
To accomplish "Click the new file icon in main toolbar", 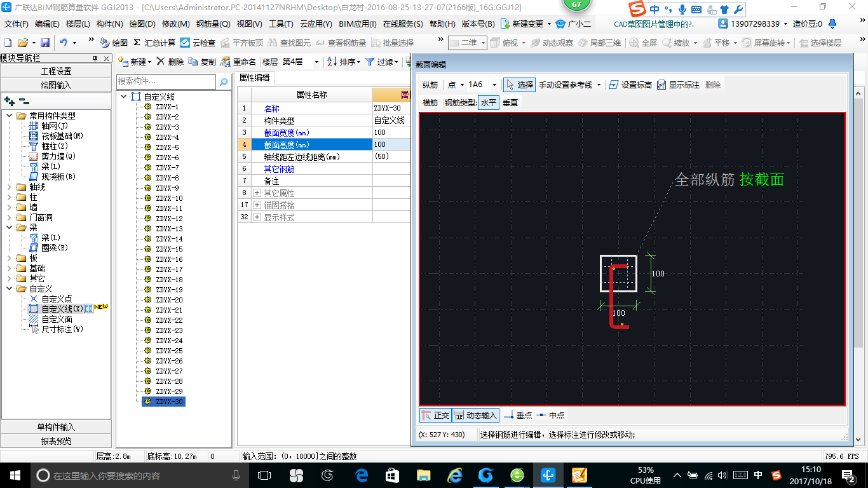I will 8,43.
